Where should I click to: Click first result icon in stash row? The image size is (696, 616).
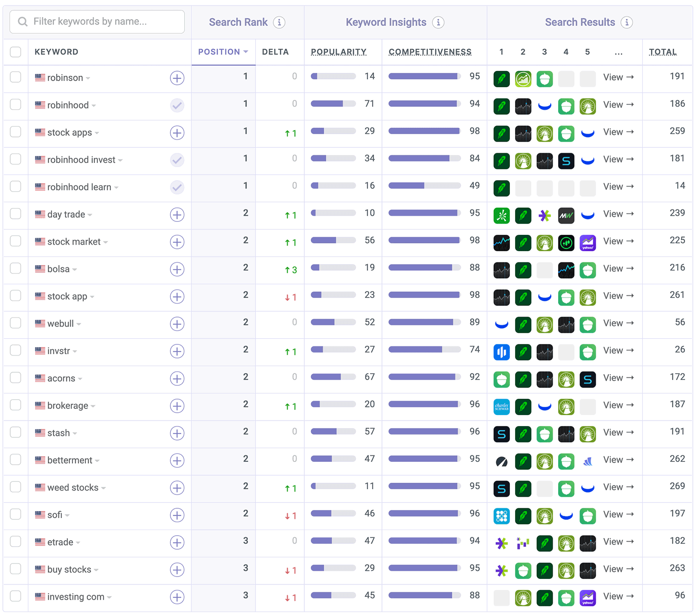(502, 434)
